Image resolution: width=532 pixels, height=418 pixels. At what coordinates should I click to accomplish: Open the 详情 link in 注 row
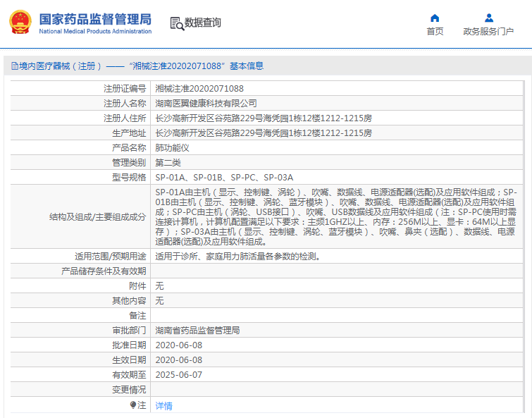[163, 406]
